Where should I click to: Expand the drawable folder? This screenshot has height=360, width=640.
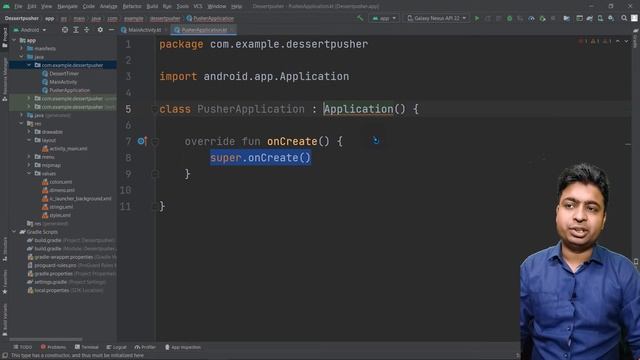point(29,132)
